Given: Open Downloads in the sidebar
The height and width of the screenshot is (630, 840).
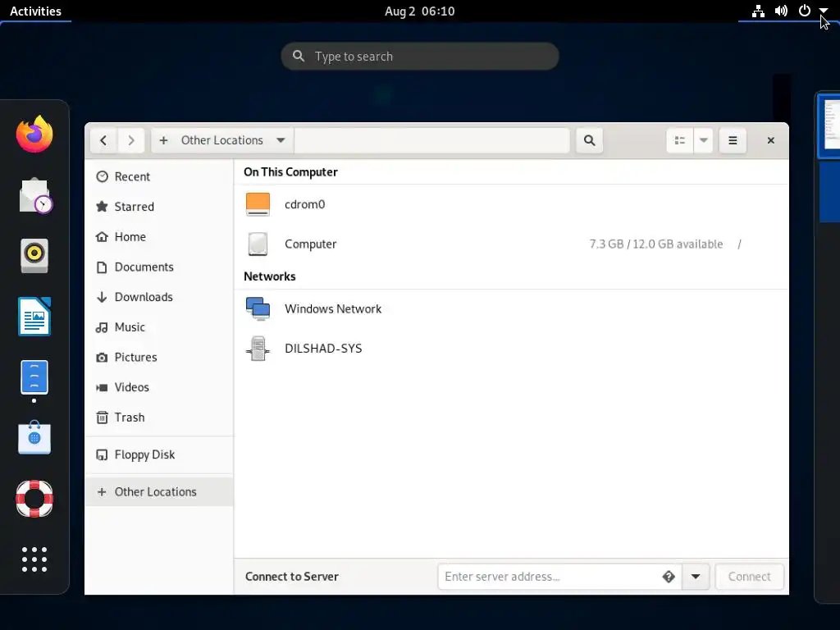Looking at the screenshot, I should pyautogui.click(x=158, y=297).
